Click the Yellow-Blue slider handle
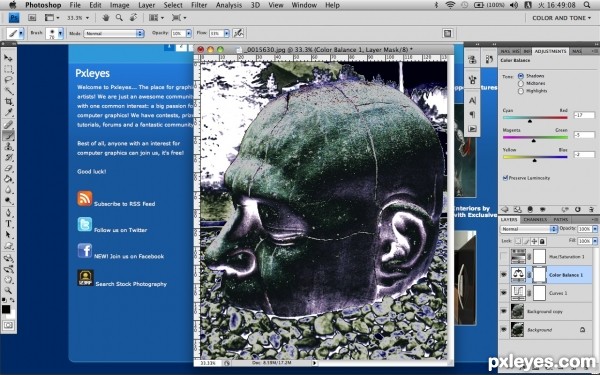The height and width of the screenshot is (375, 600). point(535,160)
